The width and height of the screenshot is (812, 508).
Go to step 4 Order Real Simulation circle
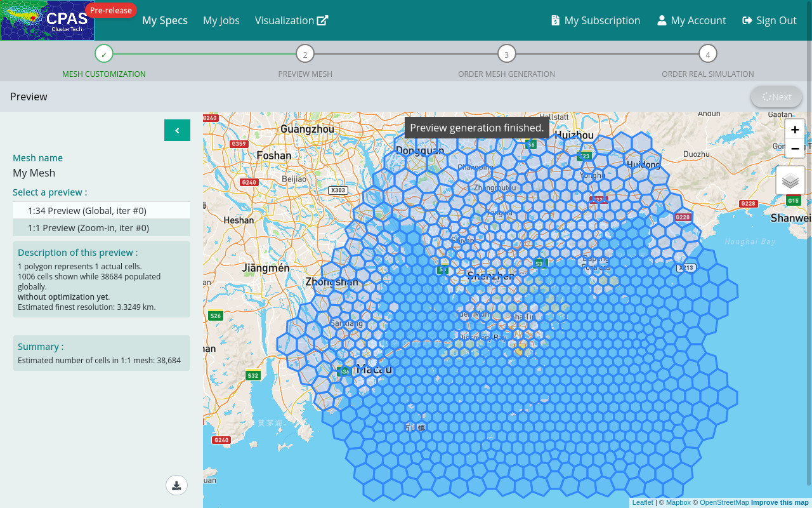(708, 54)
